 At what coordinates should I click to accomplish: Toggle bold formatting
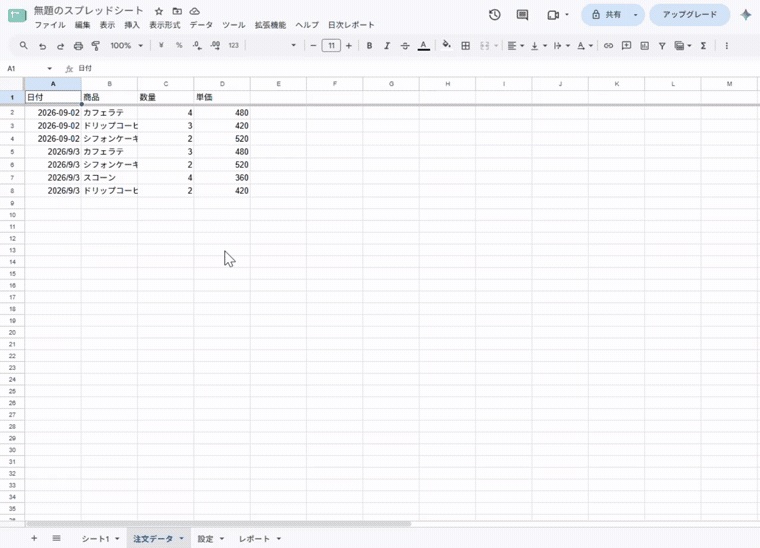tap(369, 46)
